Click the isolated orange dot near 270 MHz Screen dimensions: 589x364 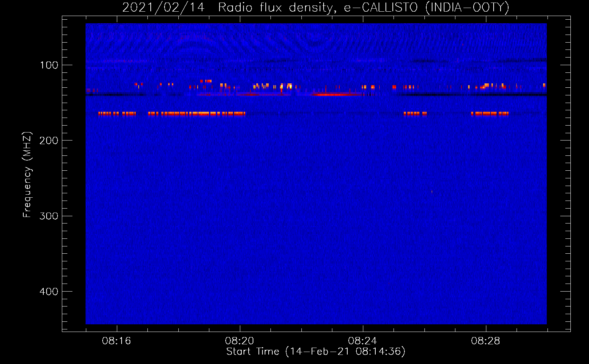pyautogui.click(x=432, y=191)
